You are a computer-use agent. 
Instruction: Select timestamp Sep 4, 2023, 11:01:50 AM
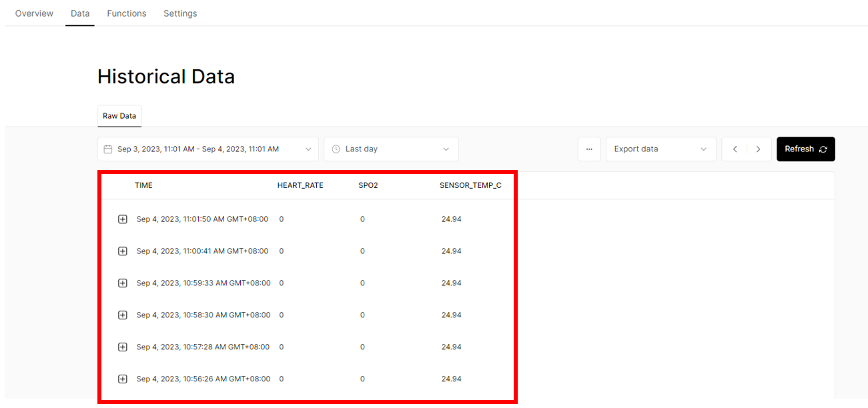(x=202, y=219)
